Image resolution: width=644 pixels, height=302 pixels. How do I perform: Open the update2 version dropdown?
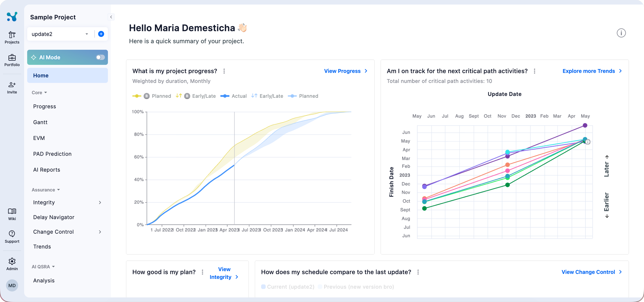[60, 34]
